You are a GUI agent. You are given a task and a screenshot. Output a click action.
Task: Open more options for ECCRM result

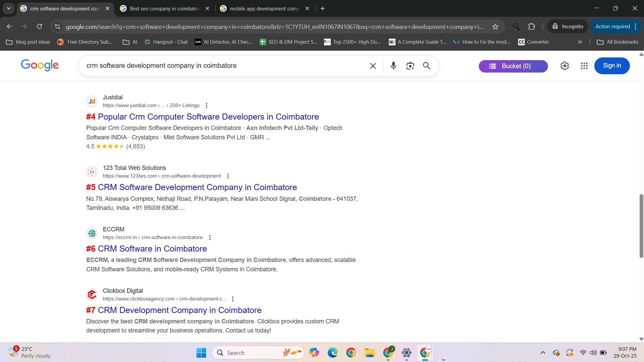coord(210,237)
